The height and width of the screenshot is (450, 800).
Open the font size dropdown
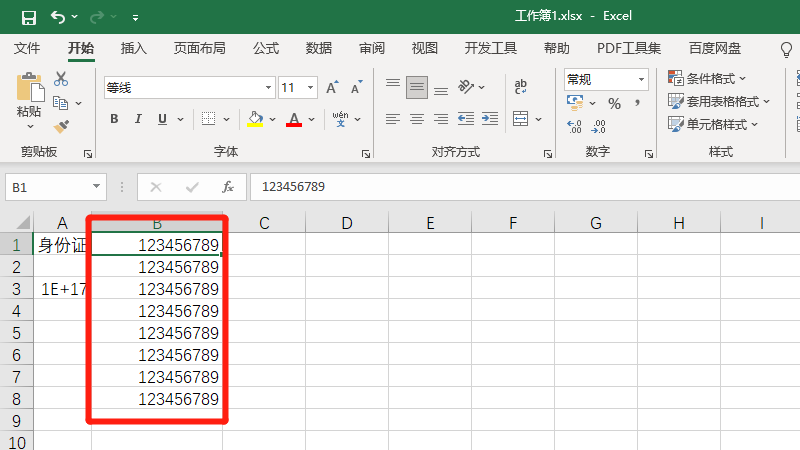coord(310,88)
